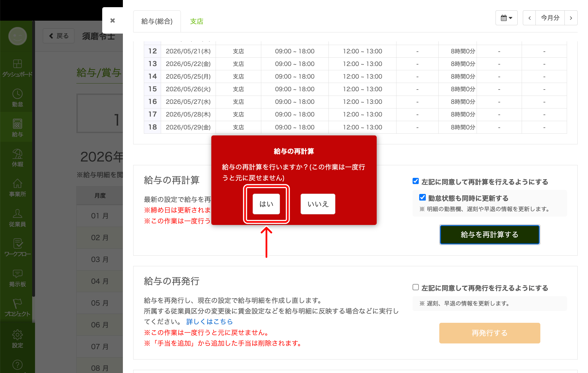The width and height of the screenshot is (588, 373).
Task: Click the 戻る back button
Action: [59, 36]
